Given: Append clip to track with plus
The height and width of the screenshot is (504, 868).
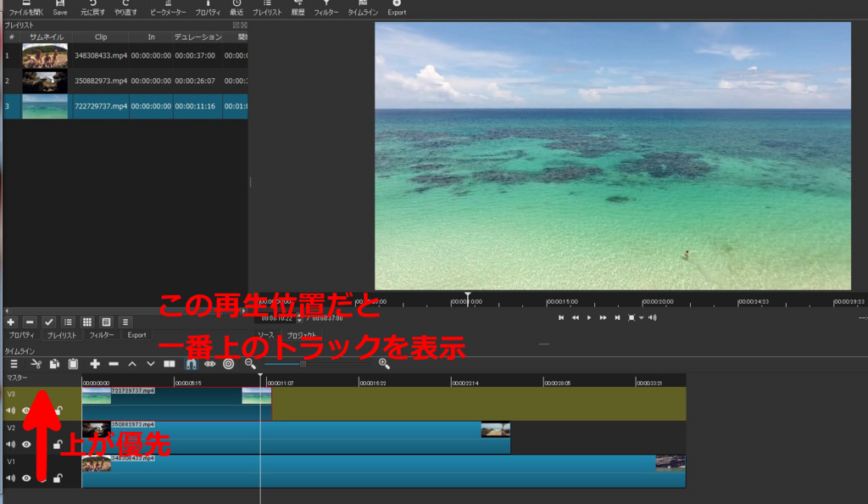Looking at the screenshot, I should [95, 364].
